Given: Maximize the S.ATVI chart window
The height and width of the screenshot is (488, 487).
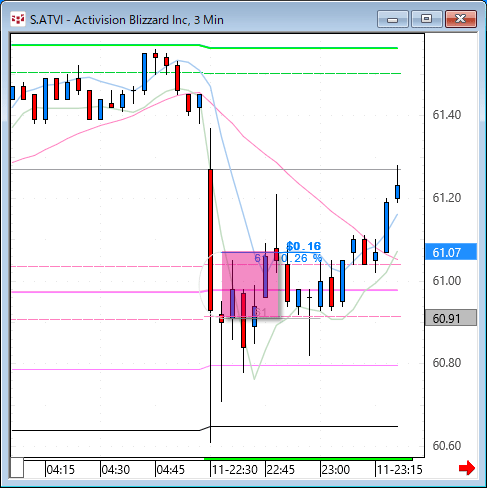Looking at the screenshot, I should [426, 20].
